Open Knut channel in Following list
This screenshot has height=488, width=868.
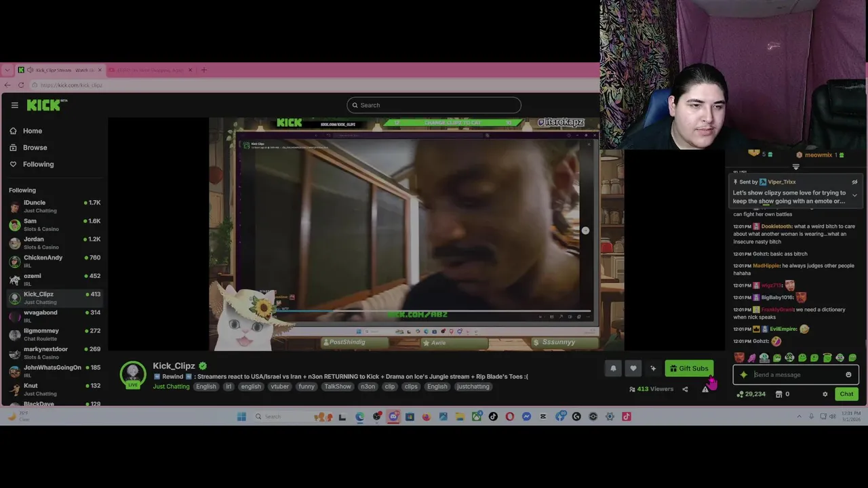(x=54, y=389)
